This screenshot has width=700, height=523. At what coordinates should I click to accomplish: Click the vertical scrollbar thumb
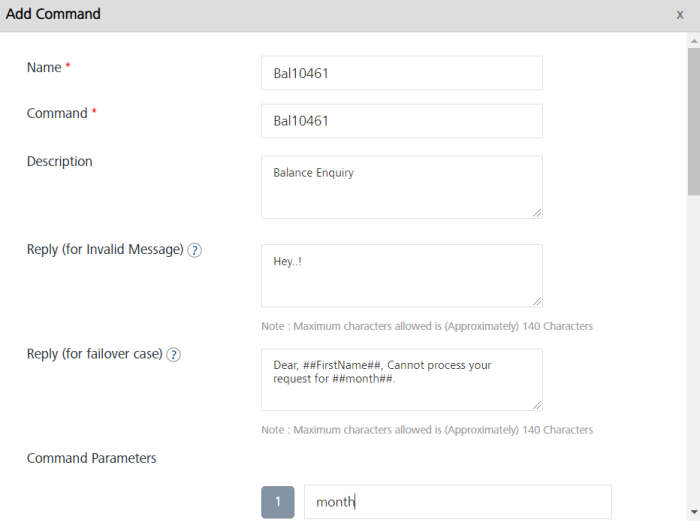click(692, 120)
